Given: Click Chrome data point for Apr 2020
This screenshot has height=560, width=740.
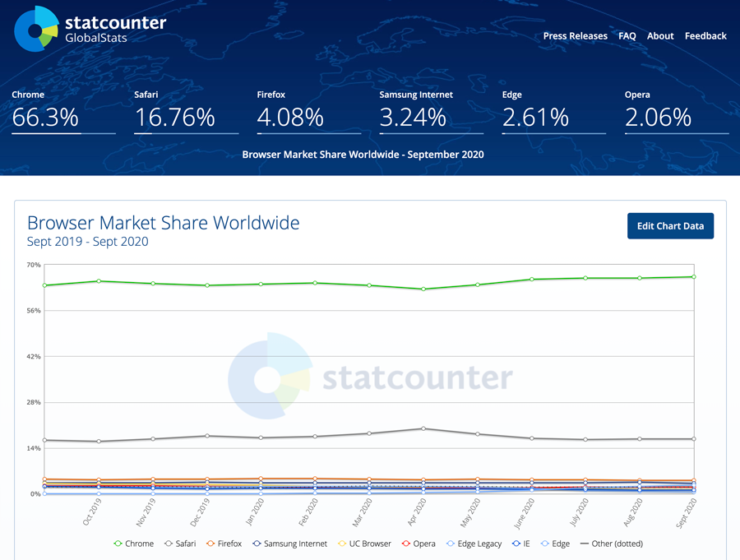Looking at the screenshot, I should 423,289.
